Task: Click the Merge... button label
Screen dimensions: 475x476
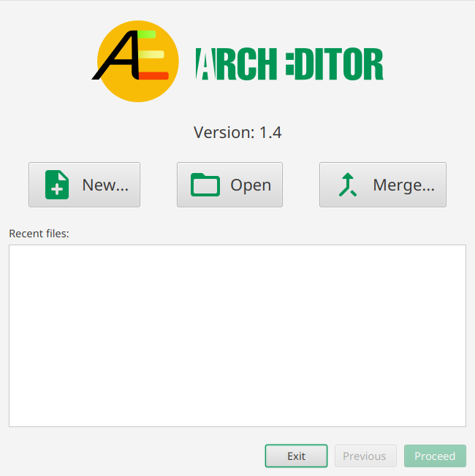Action: click(403, 185)
